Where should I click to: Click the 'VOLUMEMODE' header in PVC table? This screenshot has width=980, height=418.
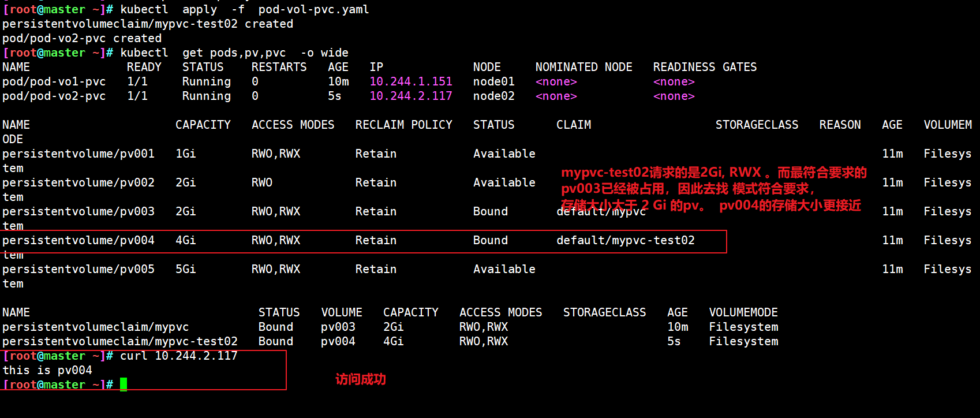coord(743,312)
